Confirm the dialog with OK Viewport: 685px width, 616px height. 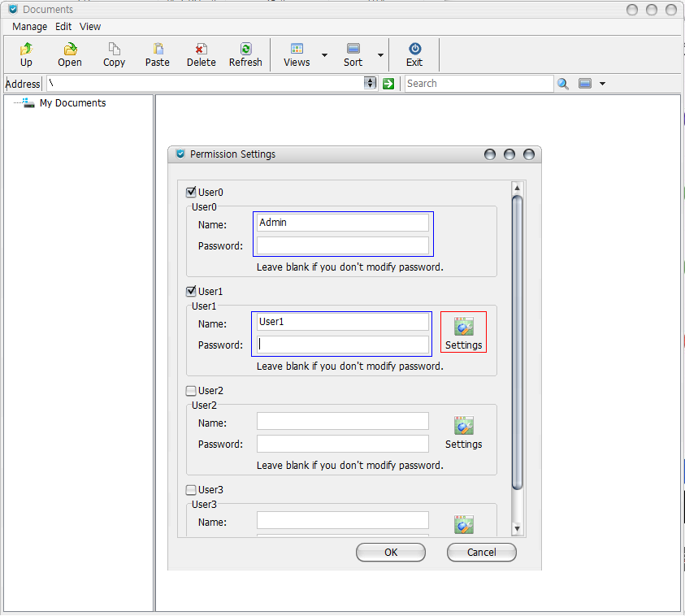(391, 553)
